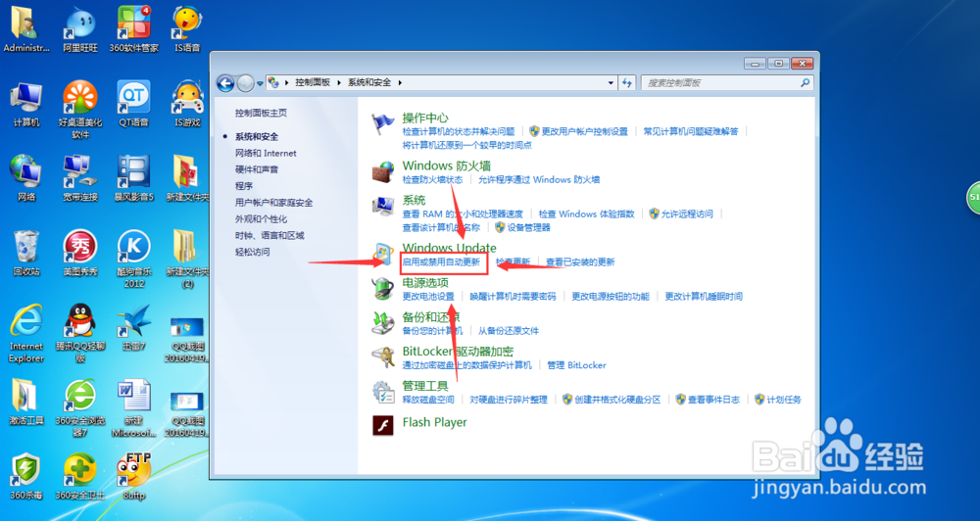
Task: Open 外观和个性化 category
Action: 262,218
